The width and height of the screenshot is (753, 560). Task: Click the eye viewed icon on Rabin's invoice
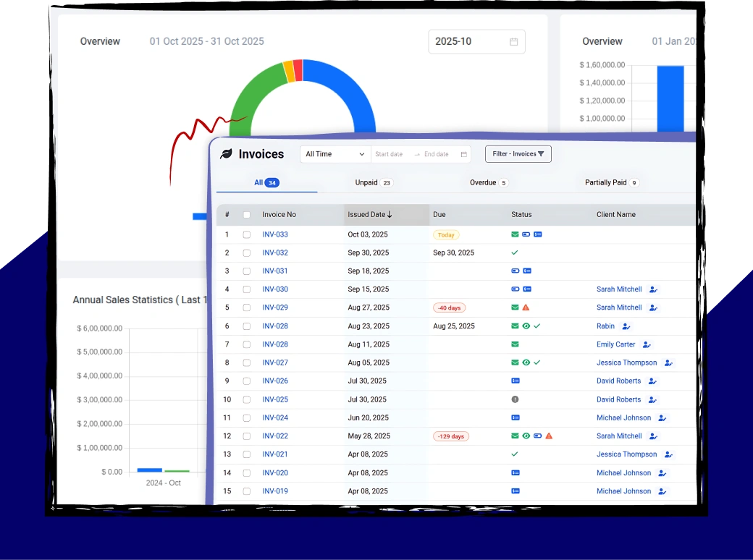(x=526, y=326)
